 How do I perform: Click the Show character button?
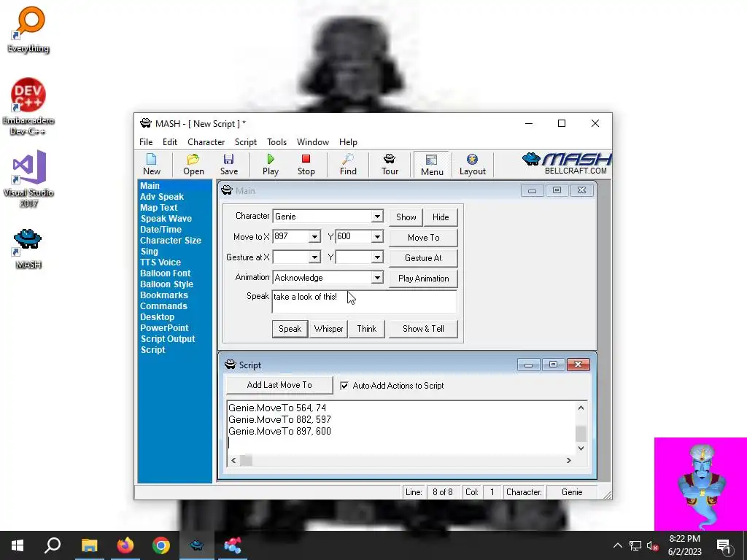coord(406,217)
